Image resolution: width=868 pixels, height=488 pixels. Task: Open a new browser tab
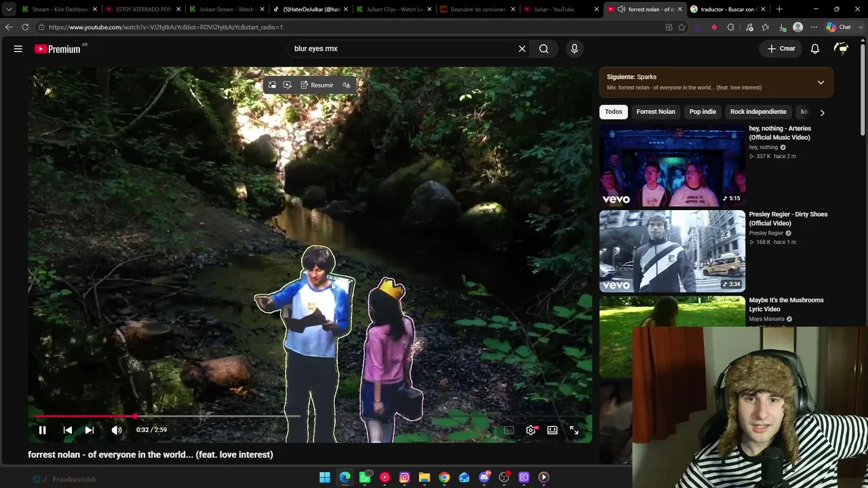(779, 9)
